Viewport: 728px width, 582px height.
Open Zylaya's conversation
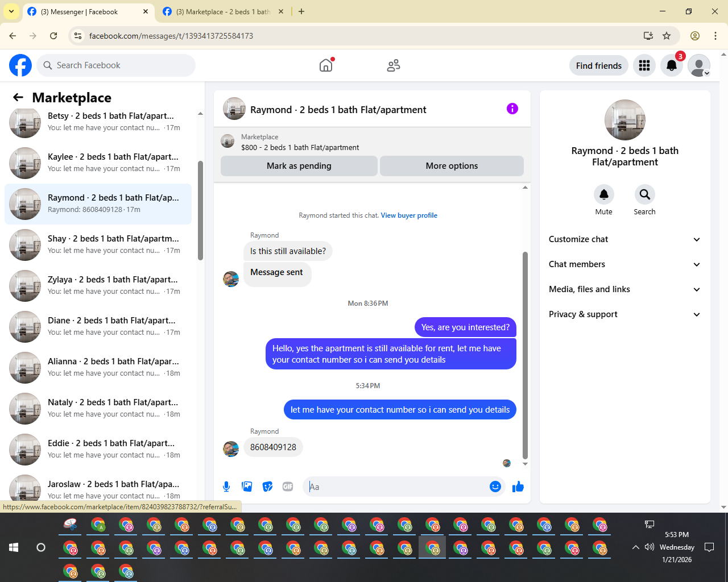pos(98,286)
